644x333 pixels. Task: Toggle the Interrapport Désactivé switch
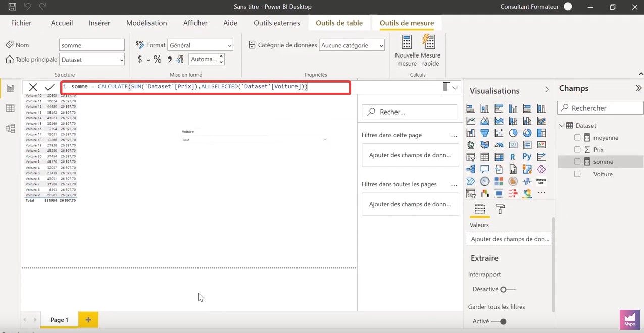[x=507, y=289]
